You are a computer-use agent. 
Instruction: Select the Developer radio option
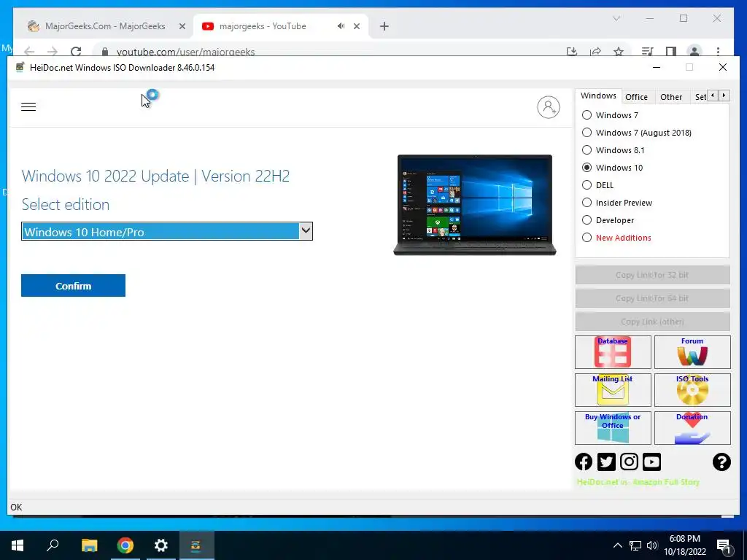pyautogui.click(x=608, y=220)
